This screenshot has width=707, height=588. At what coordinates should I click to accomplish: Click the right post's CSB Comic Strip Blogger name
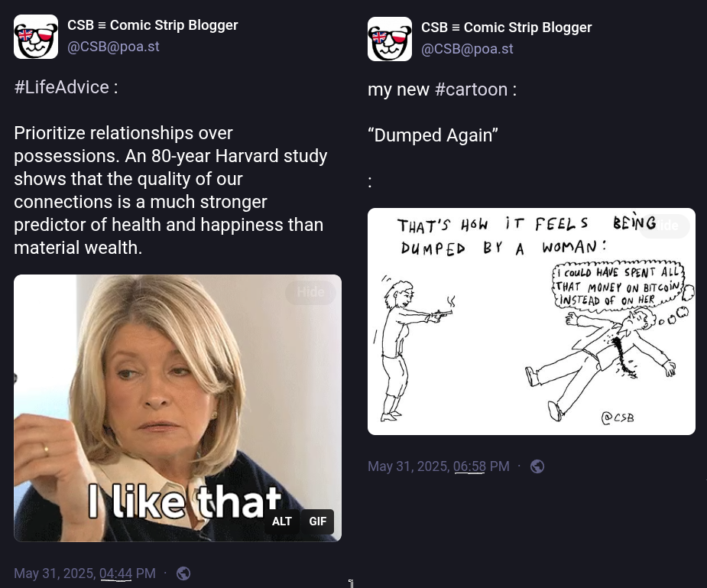coord(506,28)
